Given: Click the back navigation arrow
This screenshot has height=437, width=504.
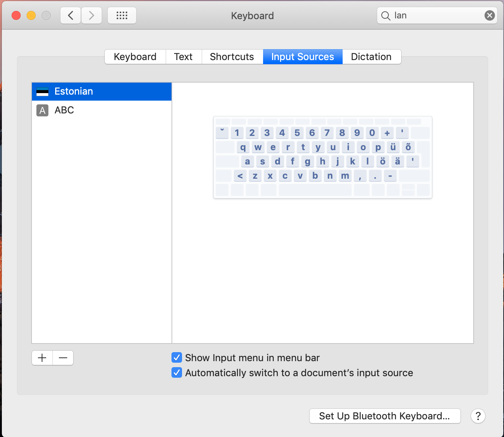Looking at the screenshot, I should [70, 15].
